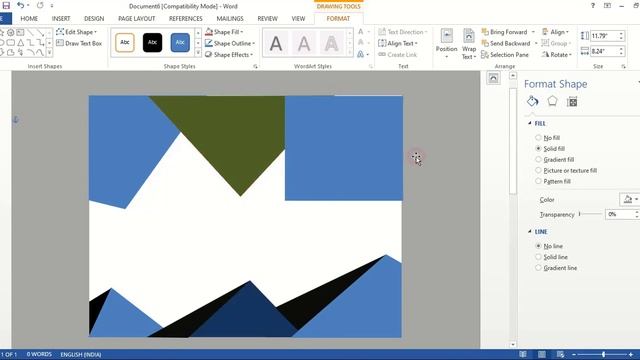Open the Size dialog launcher

coord(623,66)
